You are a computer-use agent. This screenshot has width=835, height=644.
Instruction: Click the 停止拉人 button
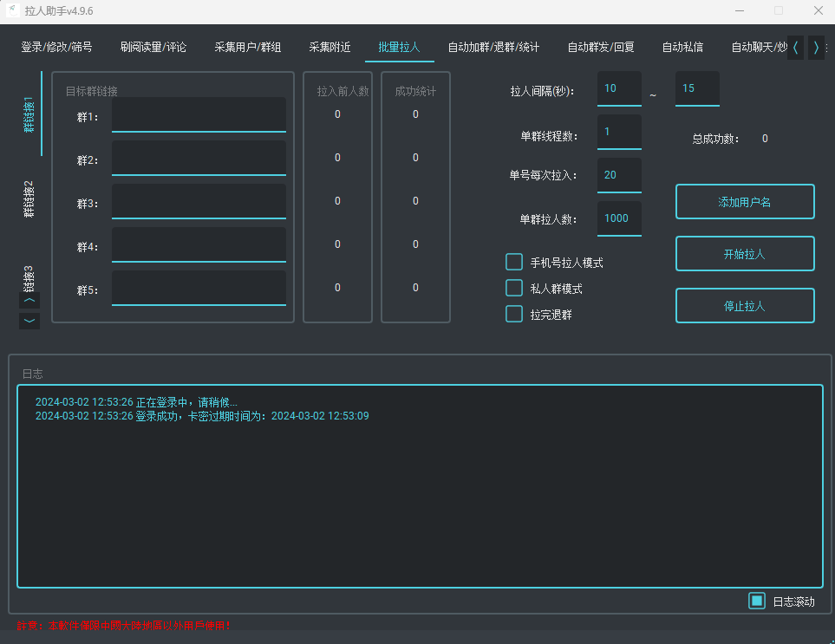click(x=745, y=306)
